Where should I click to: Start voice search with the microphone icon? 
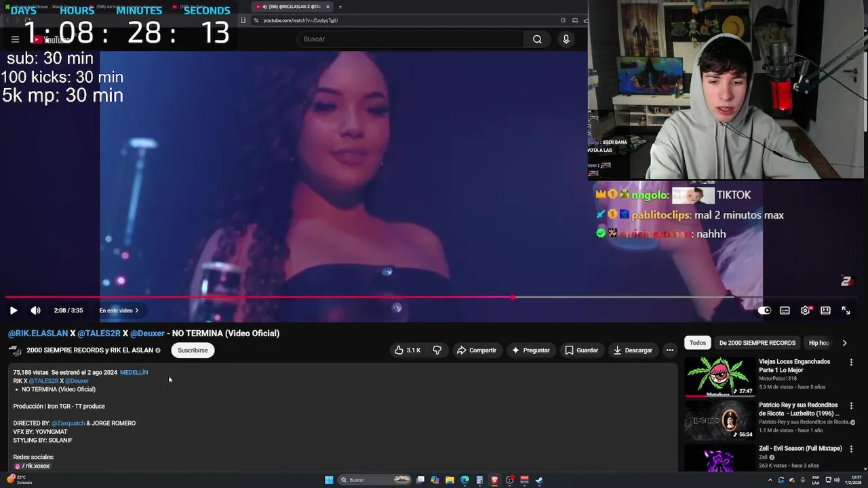[566, 39]
